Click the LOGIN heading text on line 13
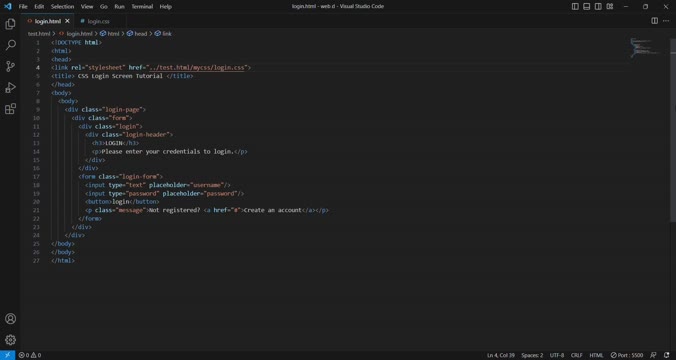Viewport: 676px width, 360px height. (x=114, y=143)
